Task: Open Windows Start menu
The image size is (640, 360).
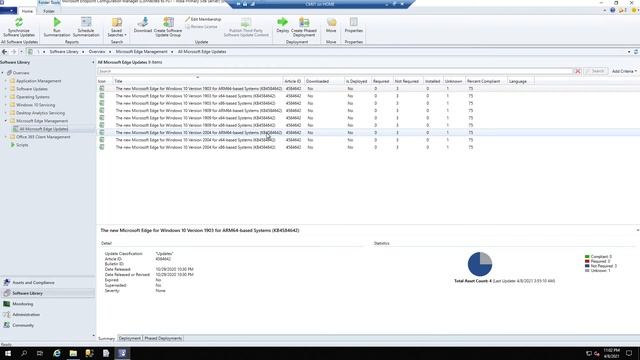Action: 8,353
